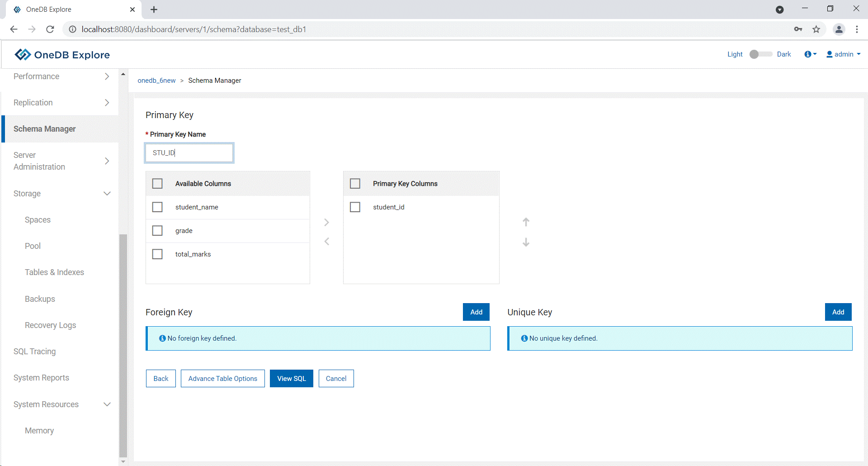Reload the page in the browser

click(50, 29)
